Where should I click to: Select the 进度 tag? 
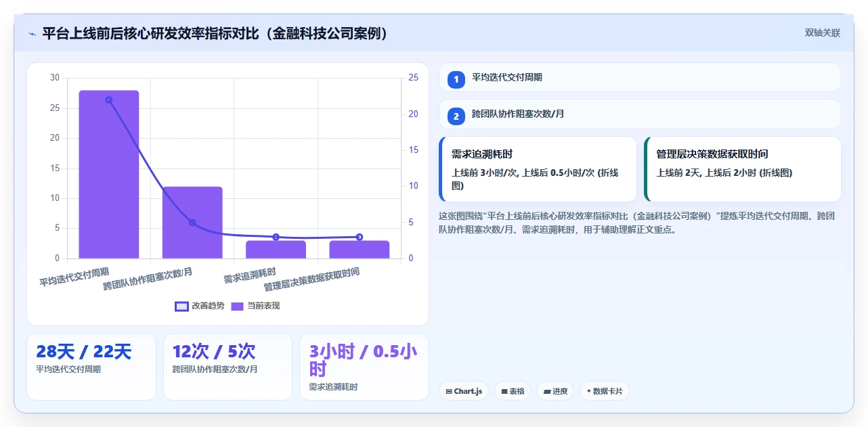pos(555,391)
